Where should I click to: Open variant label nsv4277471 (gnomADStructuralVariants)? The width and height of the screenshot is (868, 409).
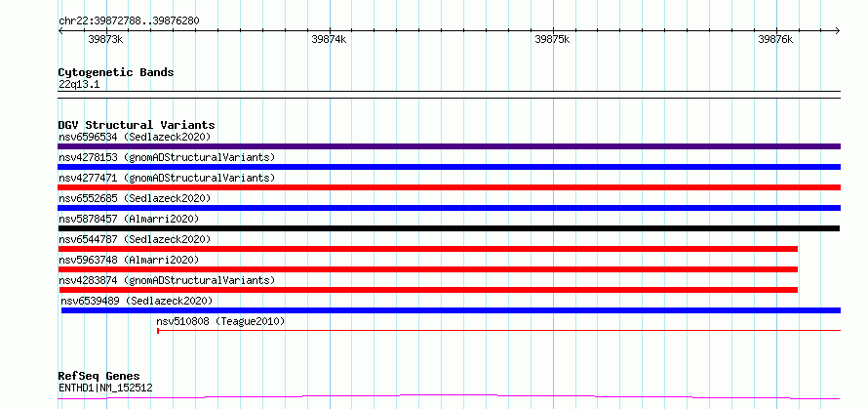coord(167,178)
